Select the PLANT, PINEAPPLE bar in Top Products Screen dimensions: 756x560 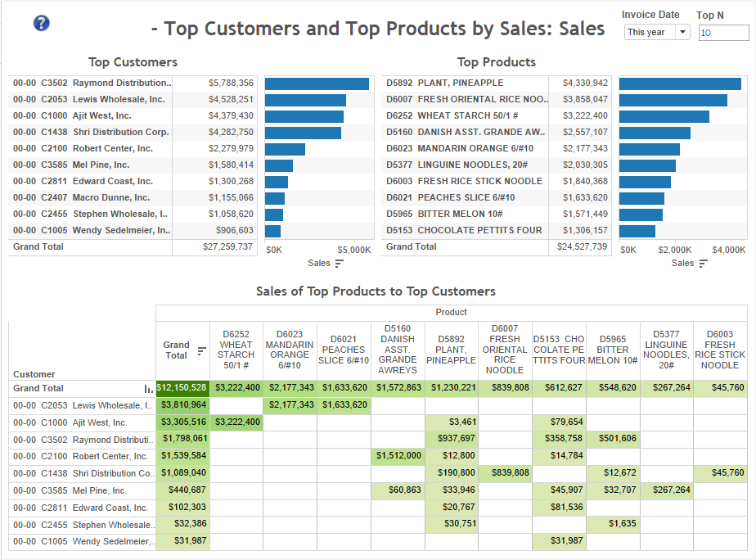click(680, 84)
